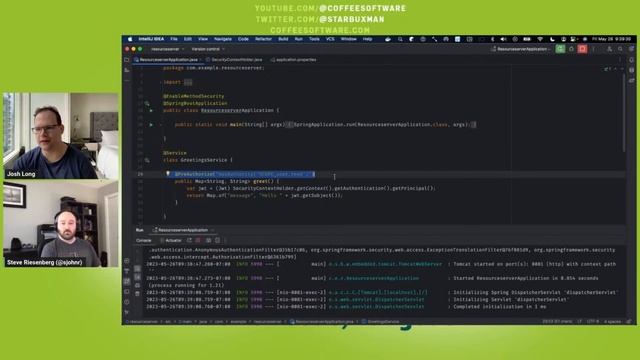Screen dimensions: 640x360
Task: Collapse the main method fold arrow
Action: point(161,124)
